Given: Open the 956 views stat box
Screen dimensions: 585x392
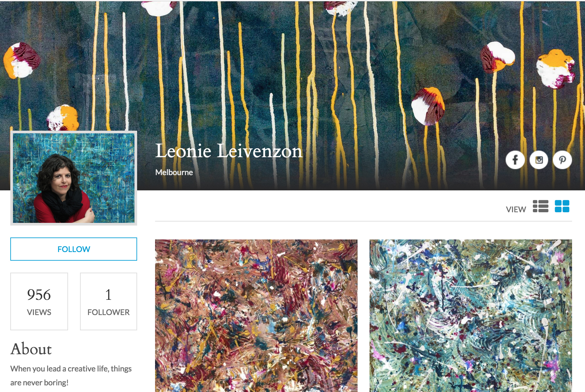Looking at the screenshot, I should pos(39,301).
